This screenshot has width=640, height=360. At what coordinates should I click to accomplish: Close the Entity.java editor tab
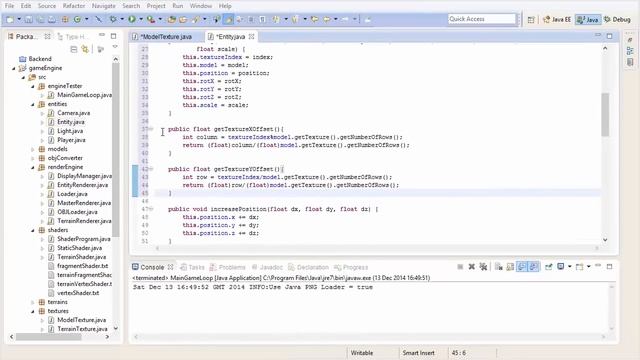click(x=251, y=37)
